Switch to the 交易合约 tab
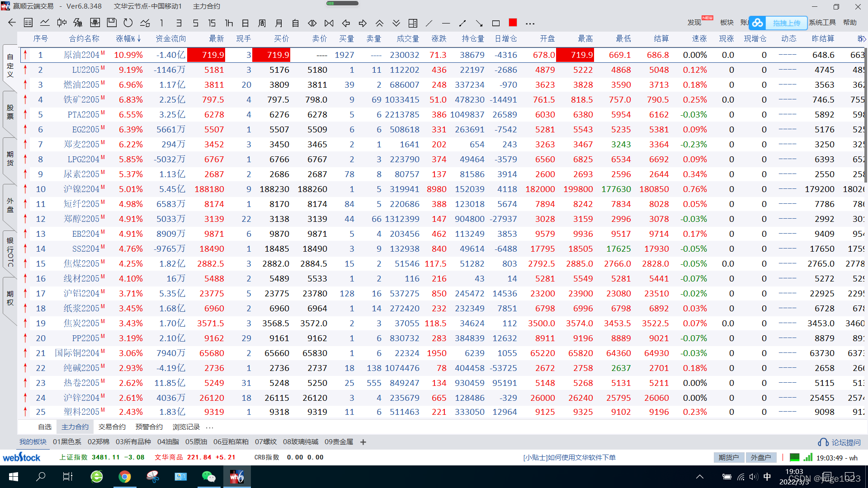868x488 pixels. point(112,427)
